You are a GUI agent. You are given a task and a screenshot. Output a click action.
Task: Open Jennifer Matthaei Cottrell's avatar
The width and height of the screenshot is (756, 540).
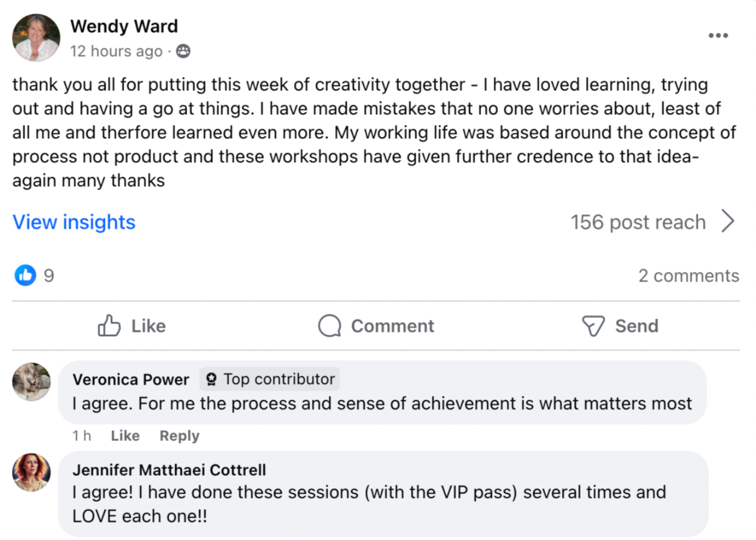click(x=32, y=472)
